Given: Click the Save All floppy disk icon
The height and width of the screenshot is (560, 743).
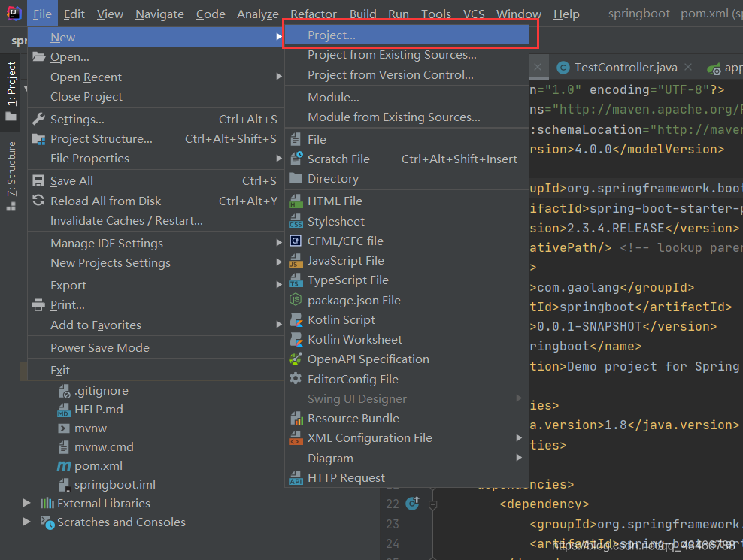Looking at the screenshot, I should tap(38, 180).
